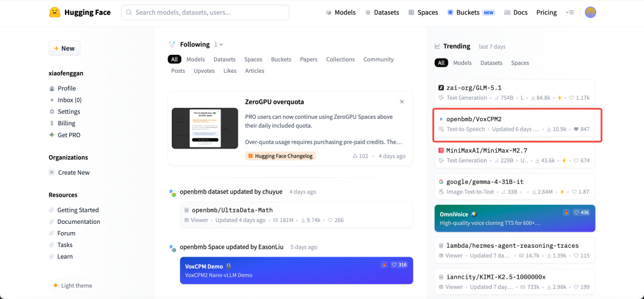
Task: Click the Hugging Face logo icon
Action: click(x=55, y=13)
